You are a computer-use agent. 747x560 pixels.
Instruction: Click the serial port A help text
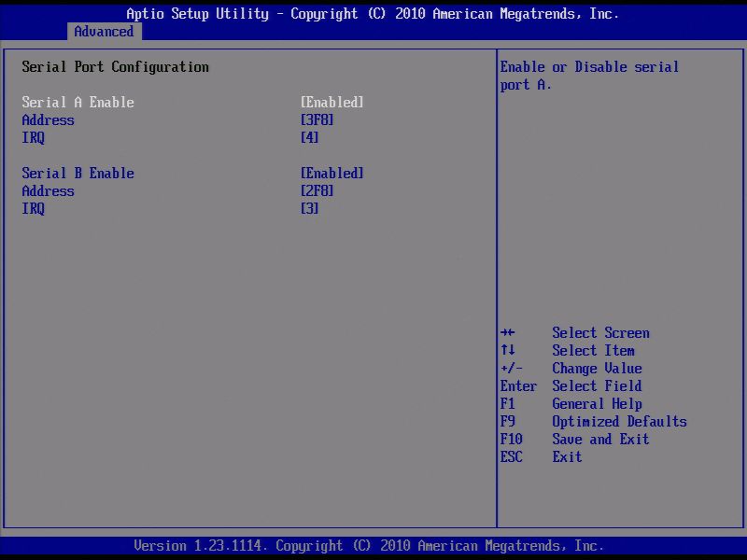[589, 75]
